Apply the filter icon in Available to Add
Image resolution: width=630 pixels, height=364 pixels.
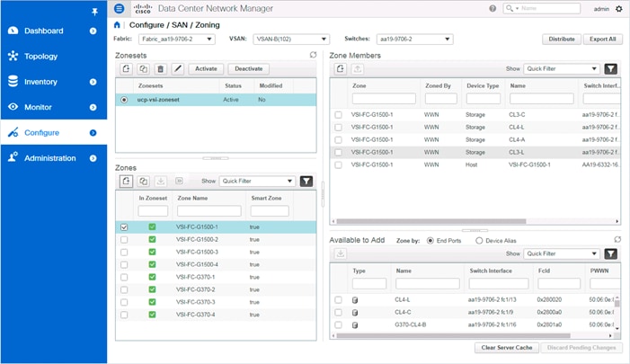coord(611,254)
